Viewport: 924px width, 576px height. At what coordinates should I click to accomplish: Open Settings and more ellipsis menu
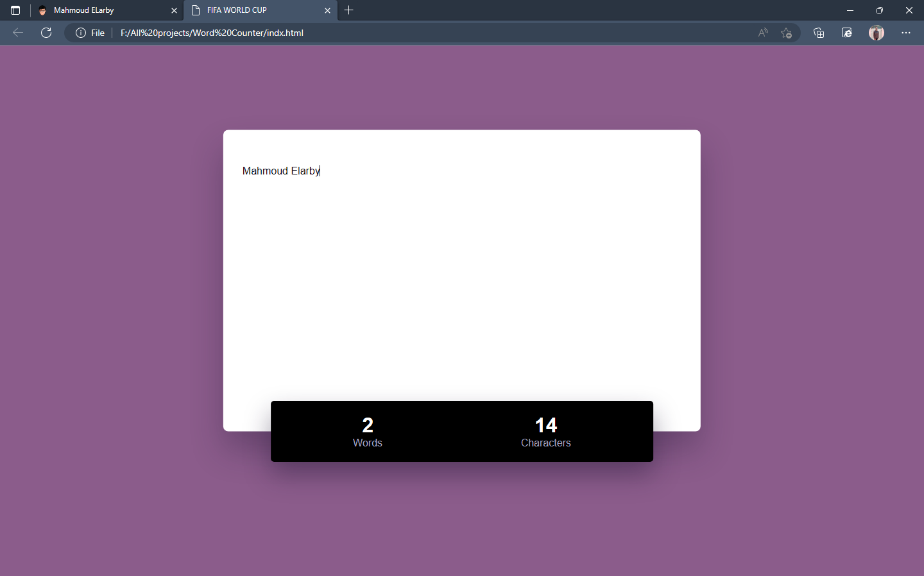[x=905, y=33]
